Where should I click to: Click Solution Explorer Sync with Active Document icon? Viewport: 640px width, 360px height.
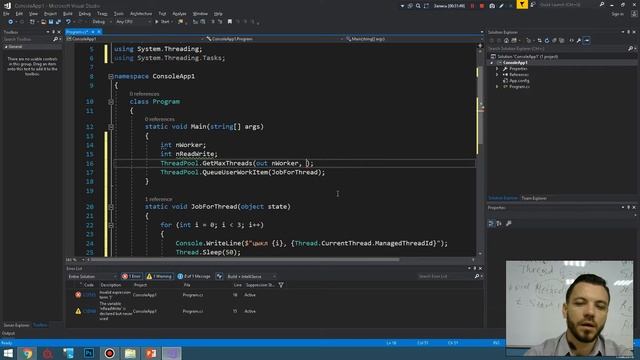click(540, 40)
